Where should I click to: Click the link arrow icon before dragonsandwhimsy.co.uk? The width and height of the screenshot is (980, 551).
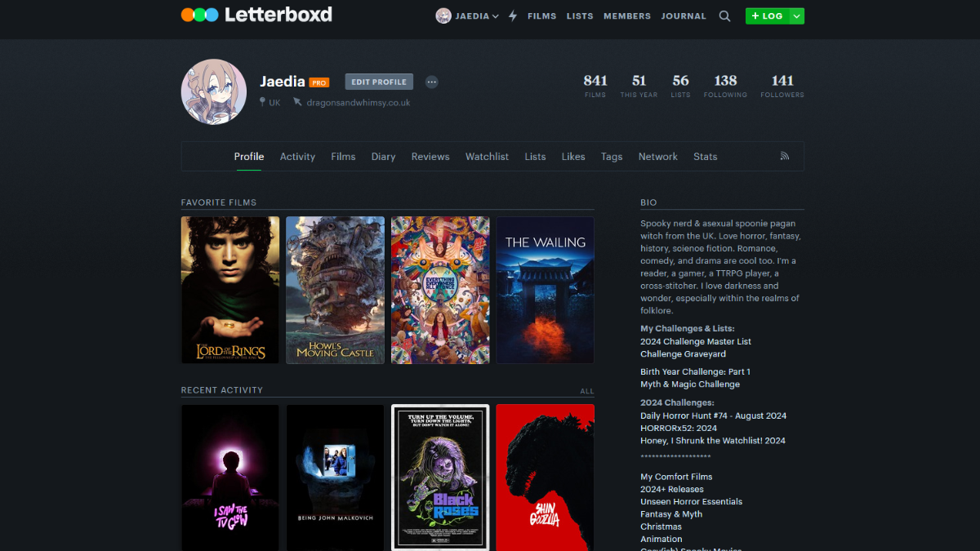297,103
